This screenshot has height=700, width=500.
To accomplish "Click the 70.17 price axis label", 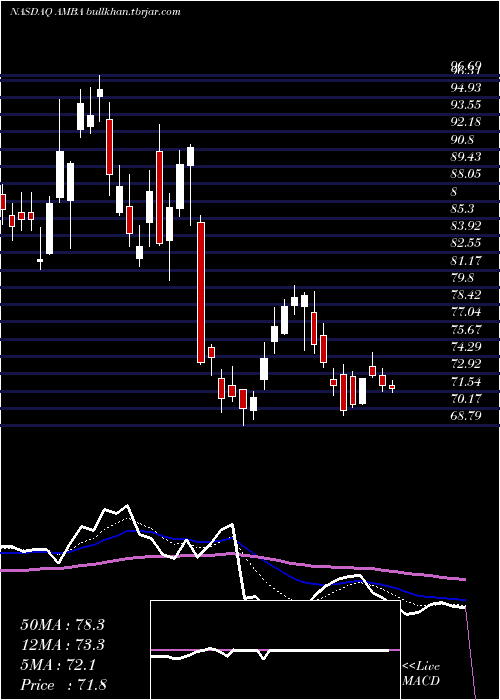I will (466, 399).
